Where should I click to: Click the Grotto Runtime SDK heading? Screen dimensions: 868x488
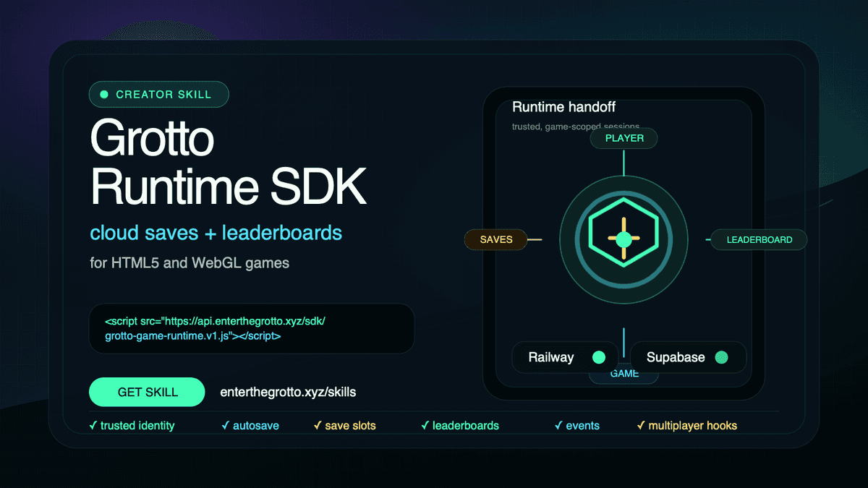pos(228,163)
